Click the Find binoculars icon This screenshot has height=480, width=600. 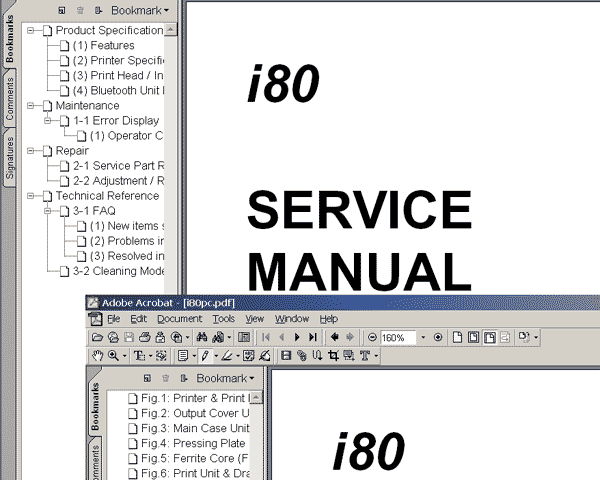pyautogui.click(x=202, y=337)
